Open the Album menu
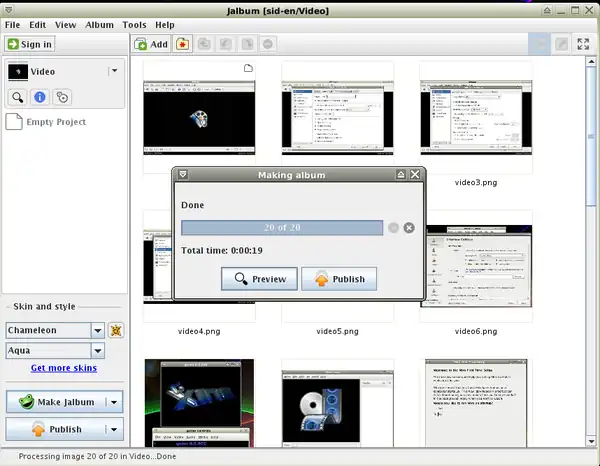Image resolution: width=600 pixels, height=466 pixels. coord(99,24)
